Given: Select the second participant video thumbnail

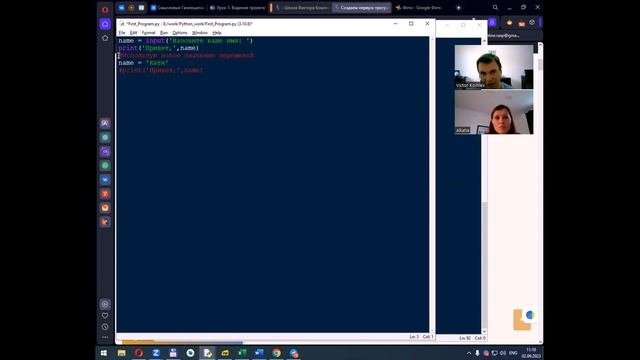Looking at the screenshot, I should (x=494, y=112).
